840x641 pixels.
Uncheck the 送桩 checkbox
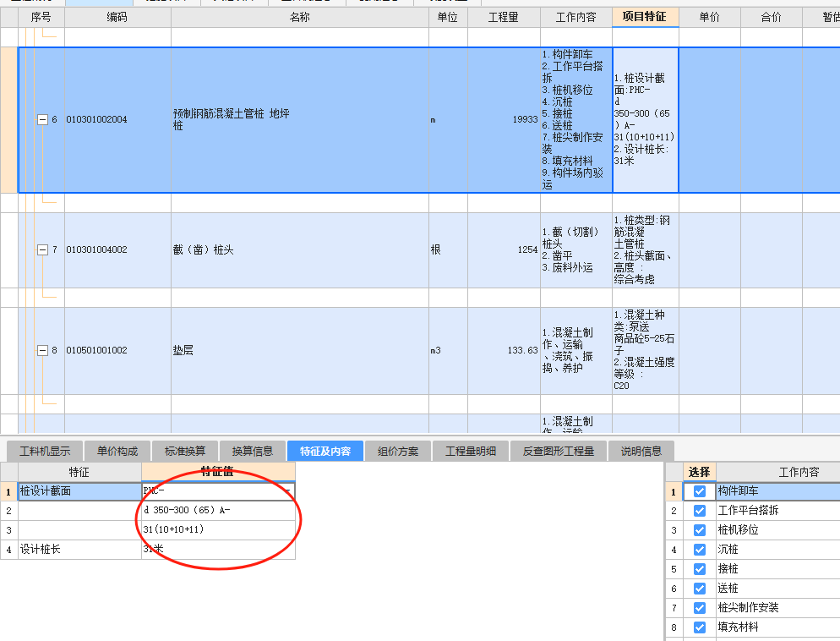[699, 589]
